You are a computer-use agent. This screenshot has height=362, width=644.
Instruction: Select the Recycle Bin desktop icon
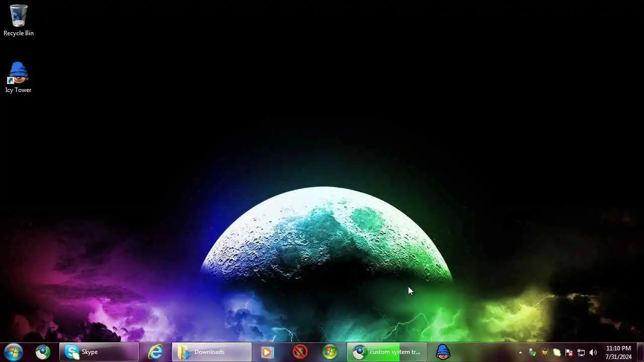coord(19,21)
